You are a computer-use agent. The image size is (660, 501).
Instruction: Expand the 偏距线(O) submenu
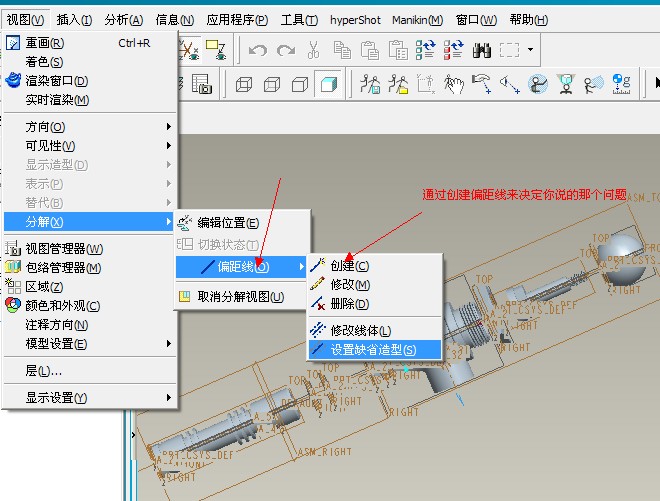coord(242,267)
